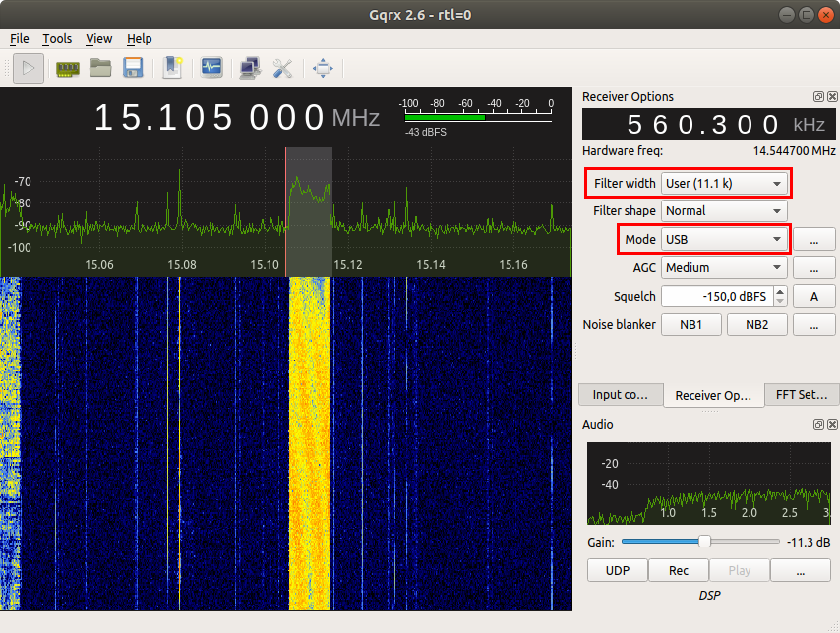The image size is (840, 633).
Task: Start the DSP processing with the play button
Action: coord(28,68)
